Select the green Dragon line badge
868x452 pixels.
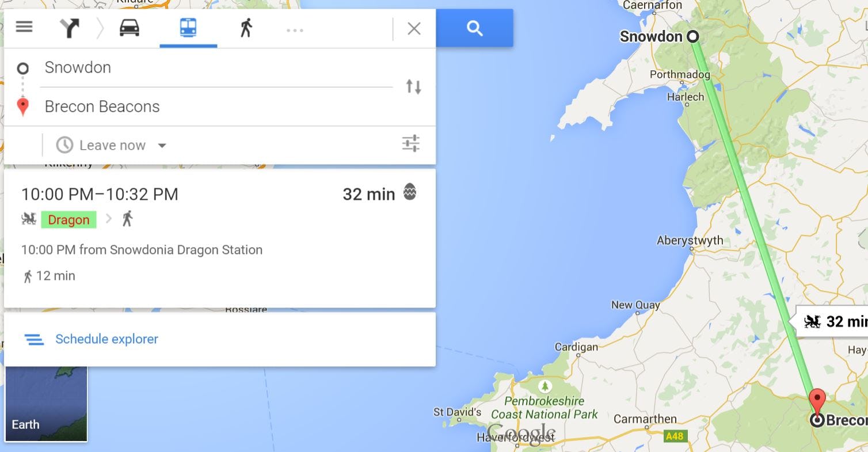coord(68,219)
